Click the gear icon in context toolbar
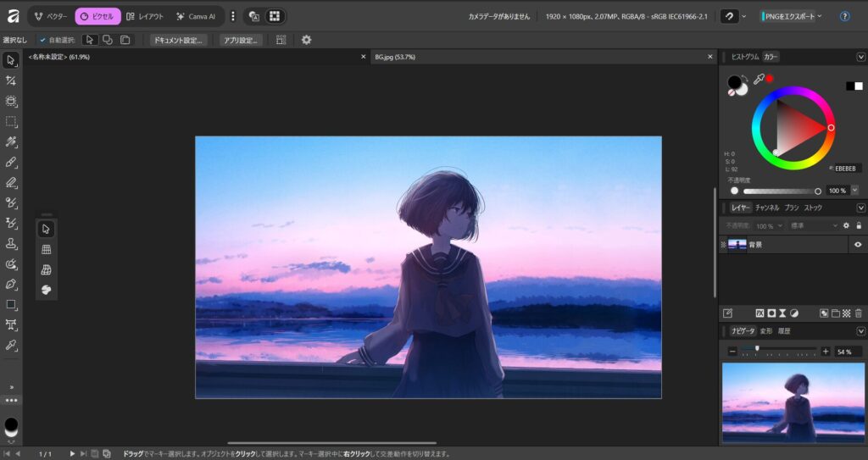This screenshot has width=868, height=460. click(306, 40)
